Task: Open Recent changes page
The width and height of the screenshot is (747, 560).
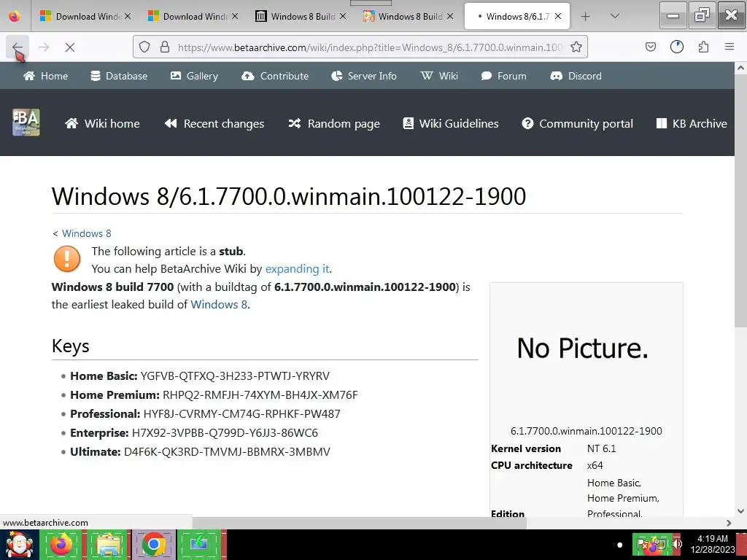Action: click(214, 123)
